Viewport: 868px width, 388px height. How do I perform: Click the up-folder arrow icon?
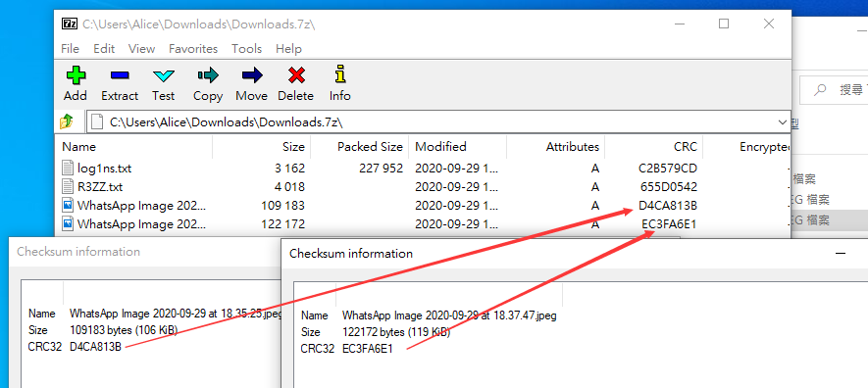tap(67, 121)
